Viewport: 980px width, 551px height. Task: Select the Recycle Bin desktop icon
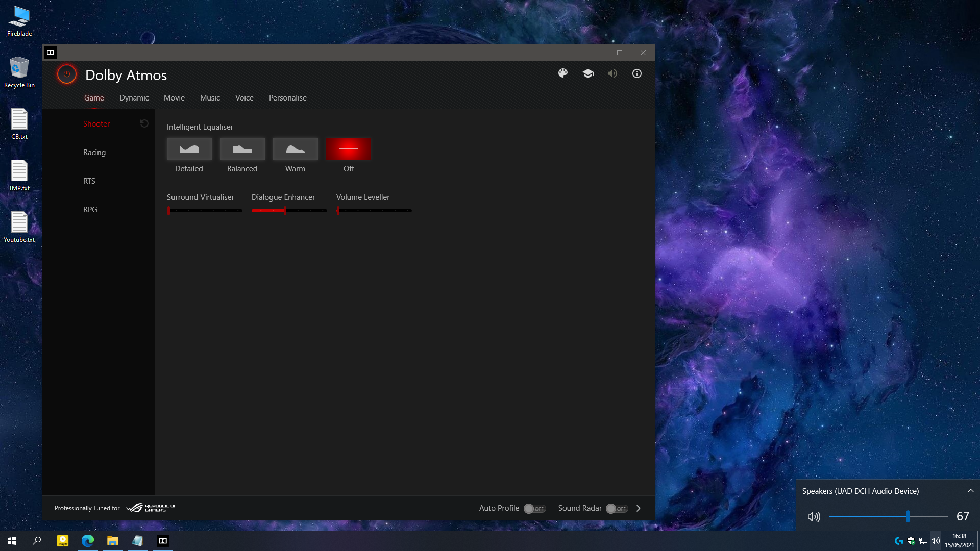pos(19,72)
